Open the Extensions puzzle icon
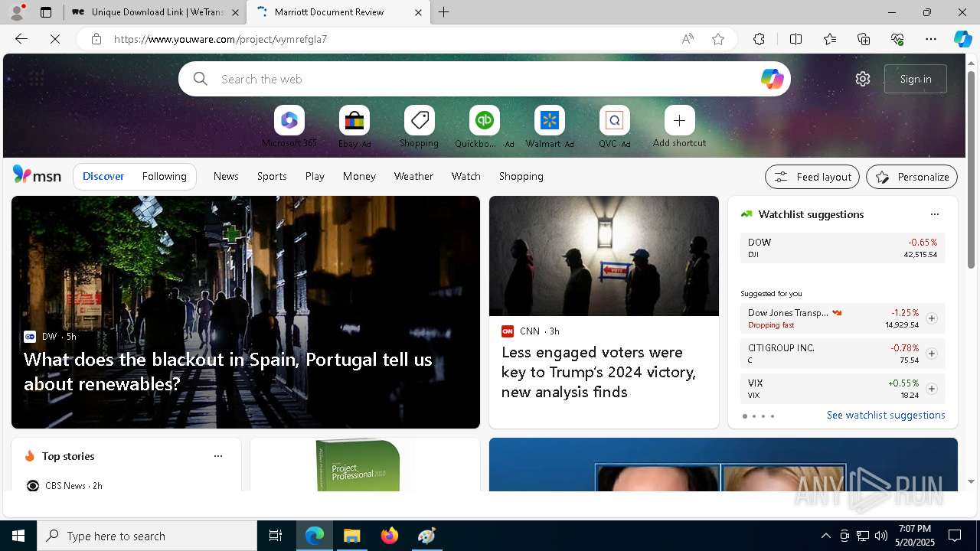 click(759, 39)
